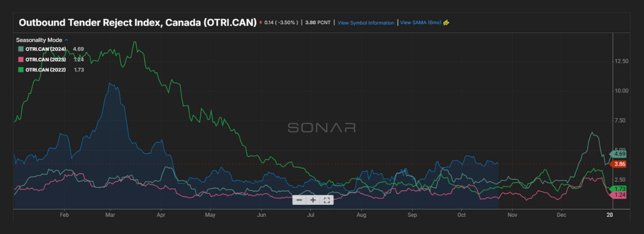Image resolution: width=644 pixels, height=234 pixels.
Task: Click the red down-arrow change indicator
Action: (261, 23)
